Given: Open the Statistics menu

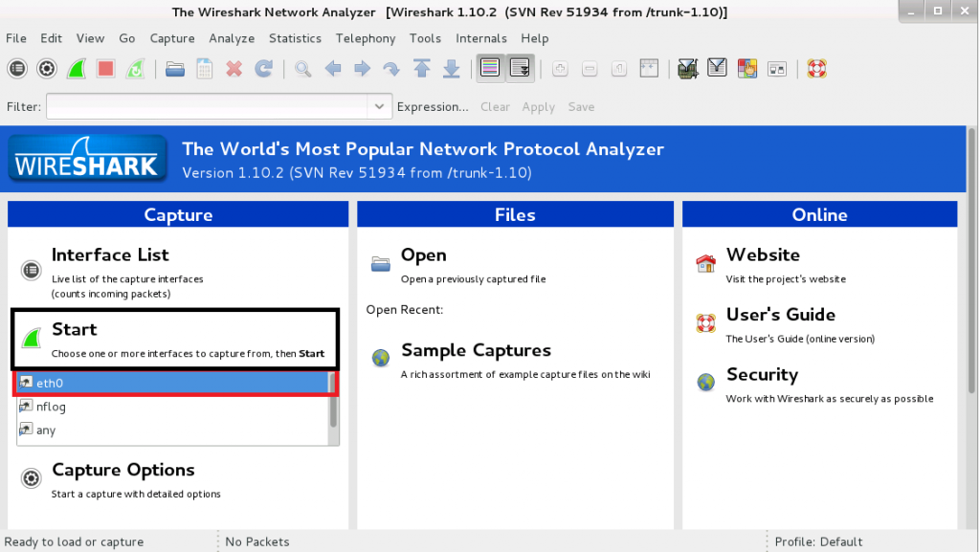Looking at the screenshot, I should pos(295,38).
